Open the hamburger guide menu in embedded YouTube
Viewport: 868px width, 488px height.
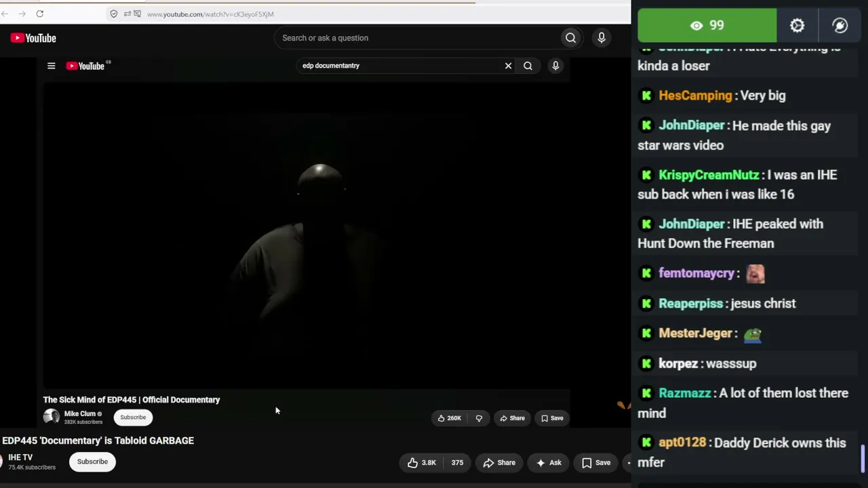tap(51, 66)
